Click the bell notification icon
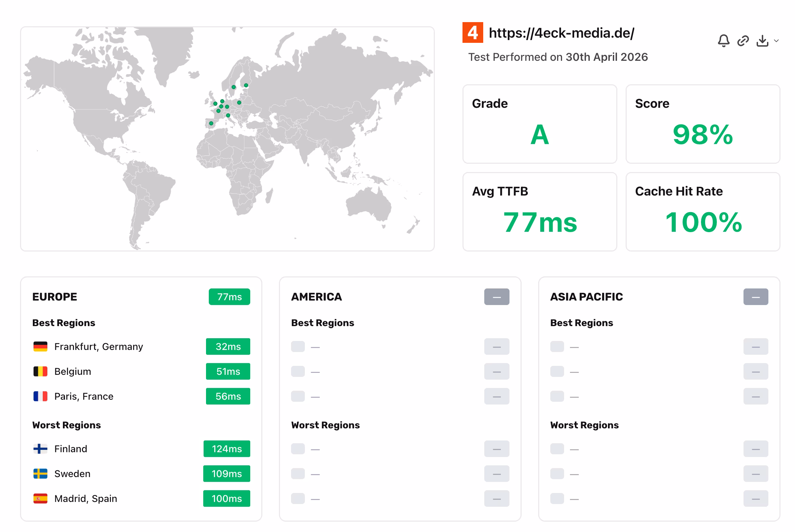This screenshot has width=795, height=532. pos(723,41)
